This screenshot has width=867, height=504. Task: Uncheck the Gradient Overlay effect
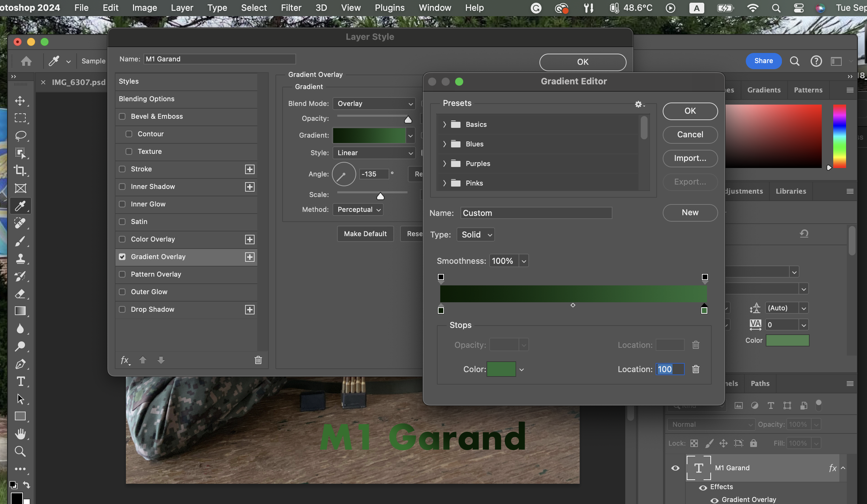click(x=122, y=257)
